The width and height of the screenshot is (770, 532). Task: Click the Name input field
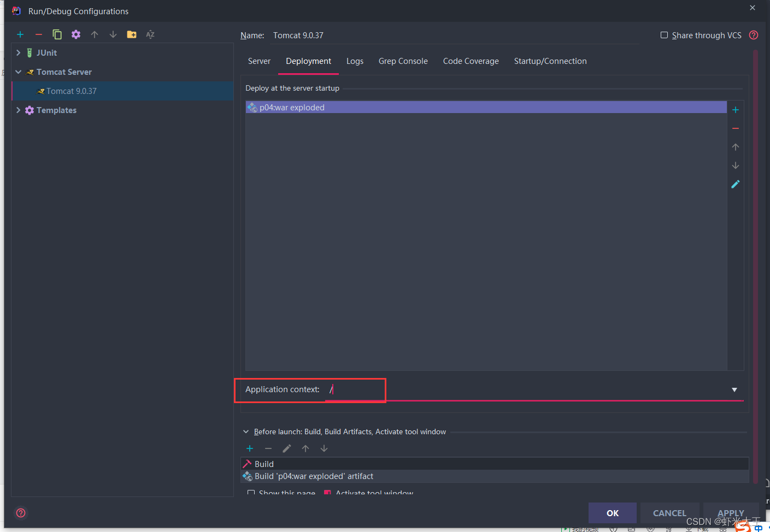click(455, 36)
